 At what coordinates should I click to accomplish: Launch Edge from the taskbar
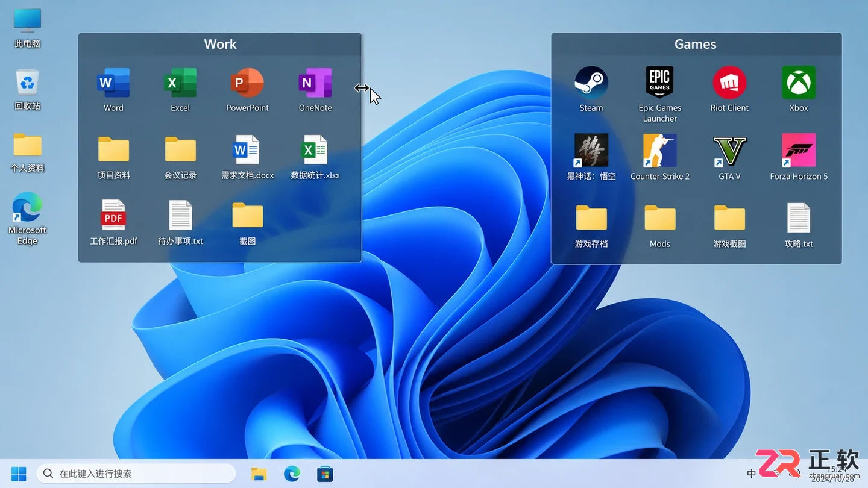(292, 474)
